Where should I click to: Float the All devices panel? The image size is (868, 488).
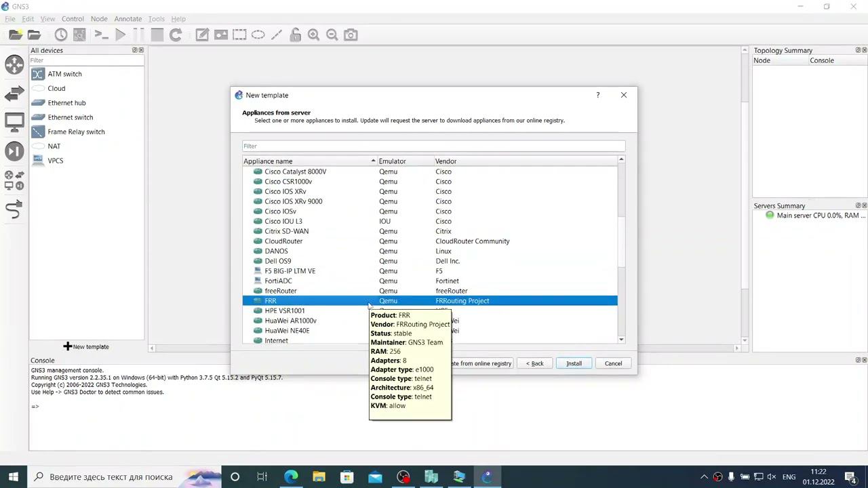click(134, 50)
